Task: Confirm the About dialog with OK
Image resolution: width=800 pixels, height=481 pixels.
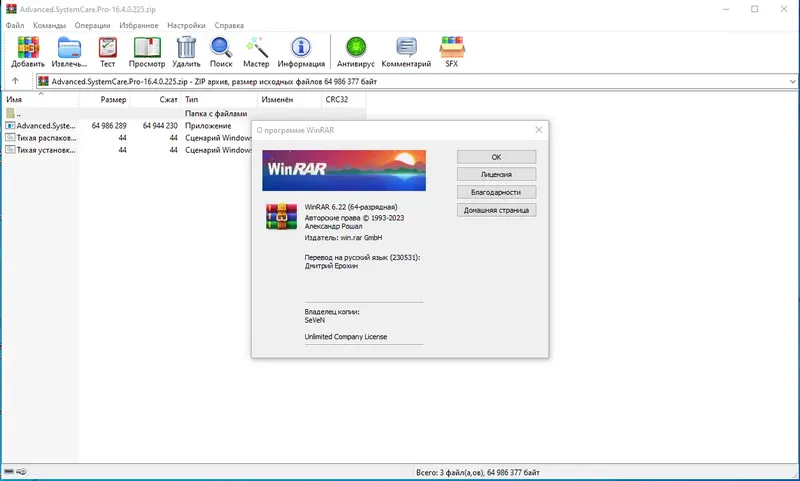Action: 496,157
